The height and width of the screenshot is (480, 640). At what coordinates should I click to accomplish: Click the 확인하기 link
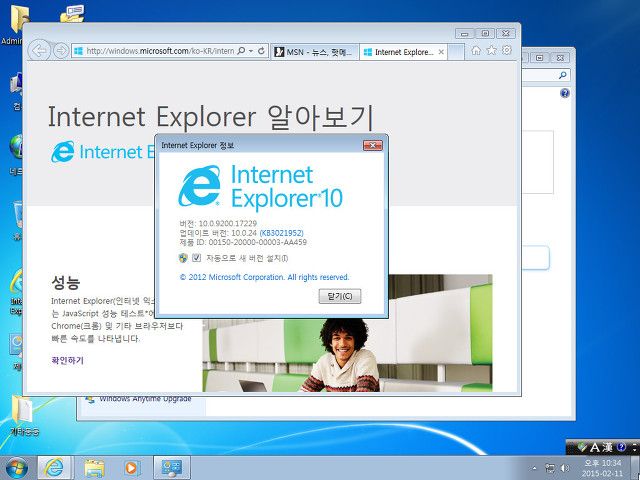point(67,360)
